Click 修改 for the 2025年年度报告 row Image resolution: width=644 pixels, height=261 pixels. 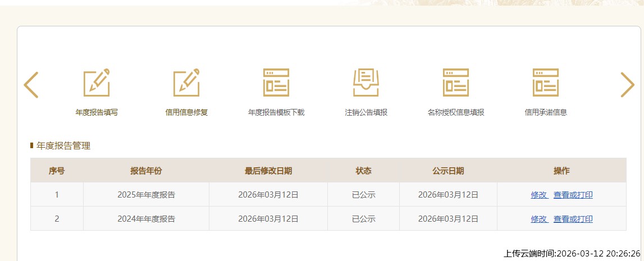pyautogui.click(x=538, y=195)
